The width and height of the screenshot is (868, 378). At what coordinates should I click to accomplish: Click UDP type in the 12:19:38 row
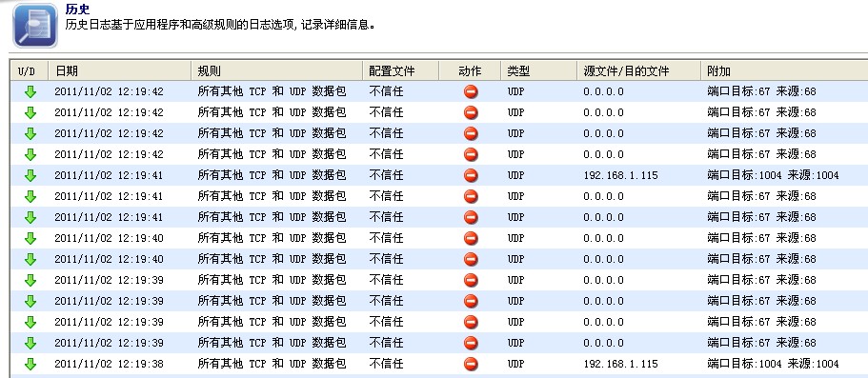coord(515,364)
